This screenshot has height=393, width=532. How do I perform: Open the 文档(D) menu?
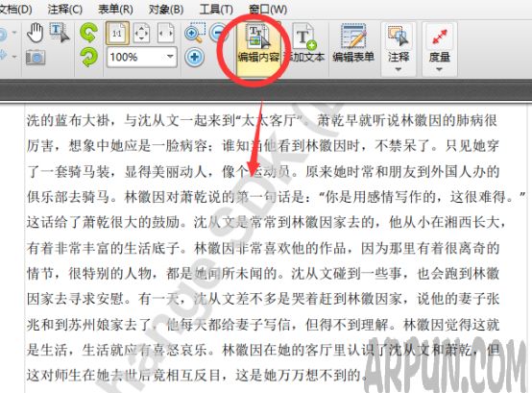pos(16,10)
